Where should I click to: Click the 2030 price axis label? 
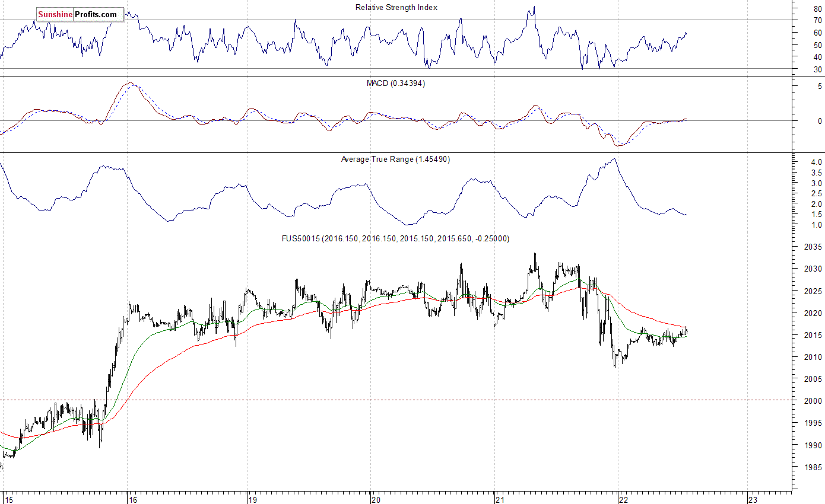(x=813, y=269)
